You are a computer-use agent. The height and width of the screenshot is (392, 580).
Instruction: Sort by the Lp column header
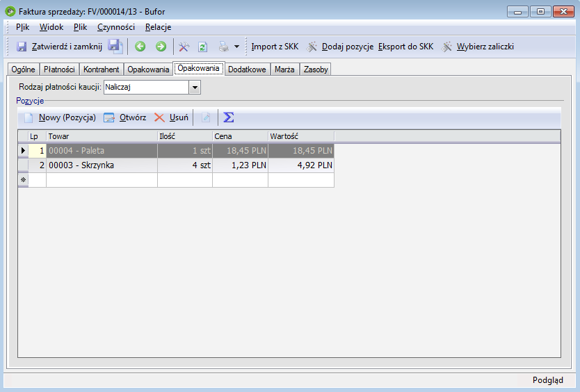point(37,136)
